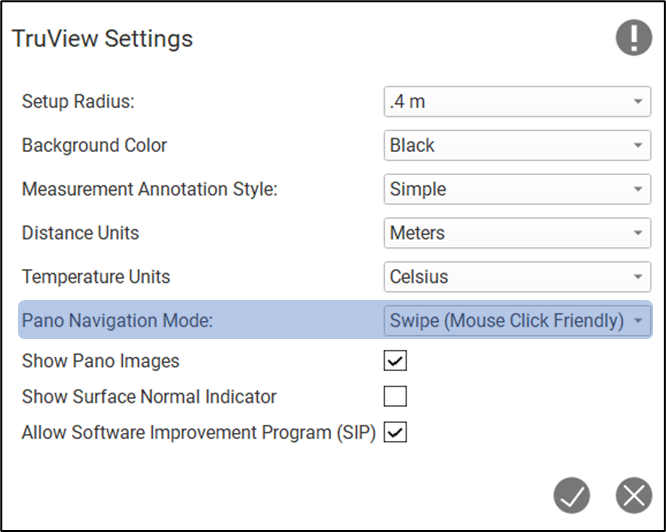Click the Pano Navigation Mode label
The width and height of the screenshot is (666, 532).
point(117,321)
